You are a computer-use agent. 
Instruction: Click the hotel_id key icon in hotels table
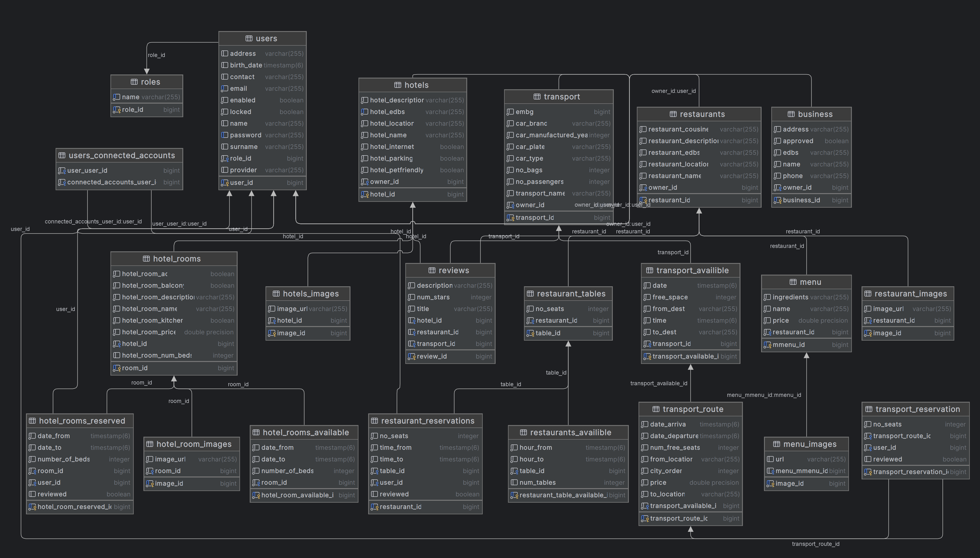pos(365,194)
